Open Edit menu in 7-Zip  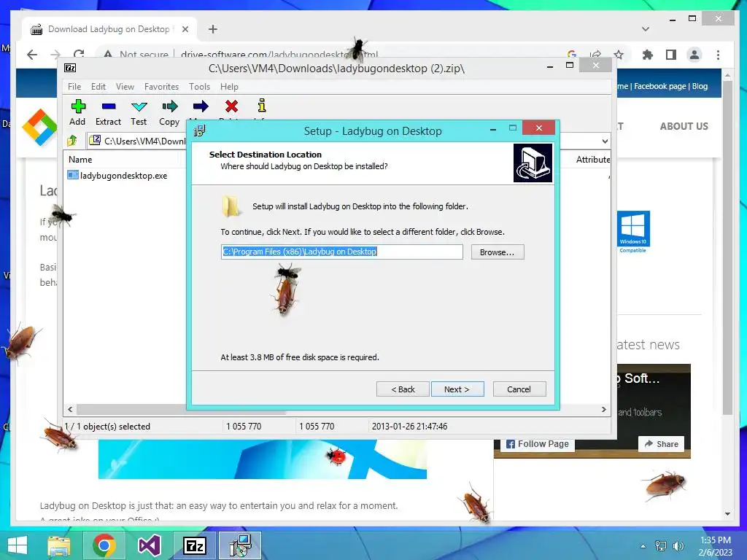coord(98,87)
